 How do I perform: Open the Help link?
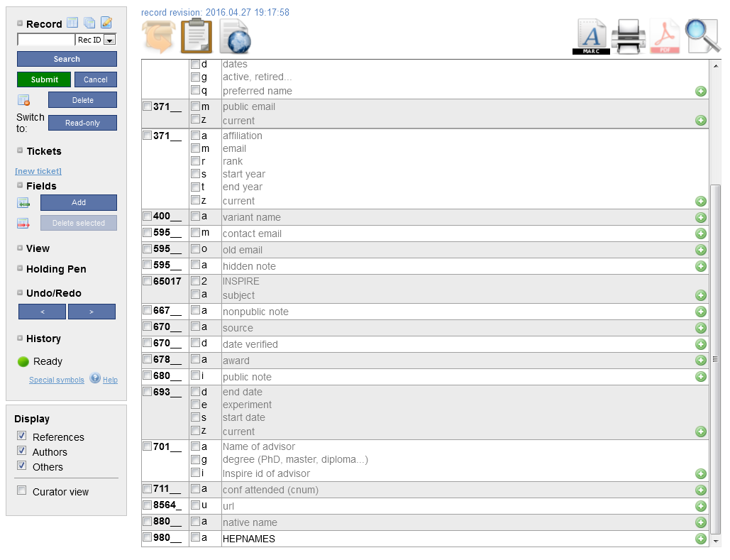(x=111, y=380)
